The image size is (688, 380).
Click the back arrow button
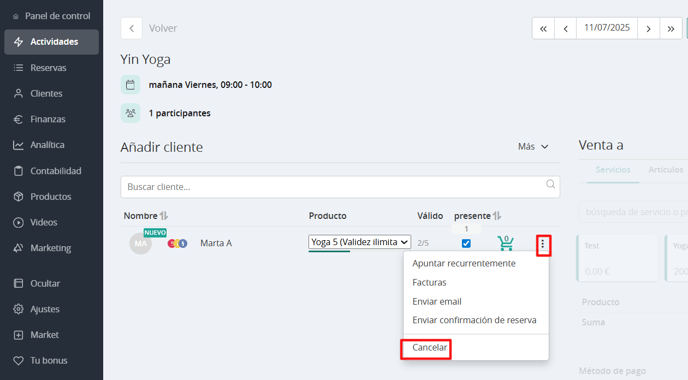point(132,29)
